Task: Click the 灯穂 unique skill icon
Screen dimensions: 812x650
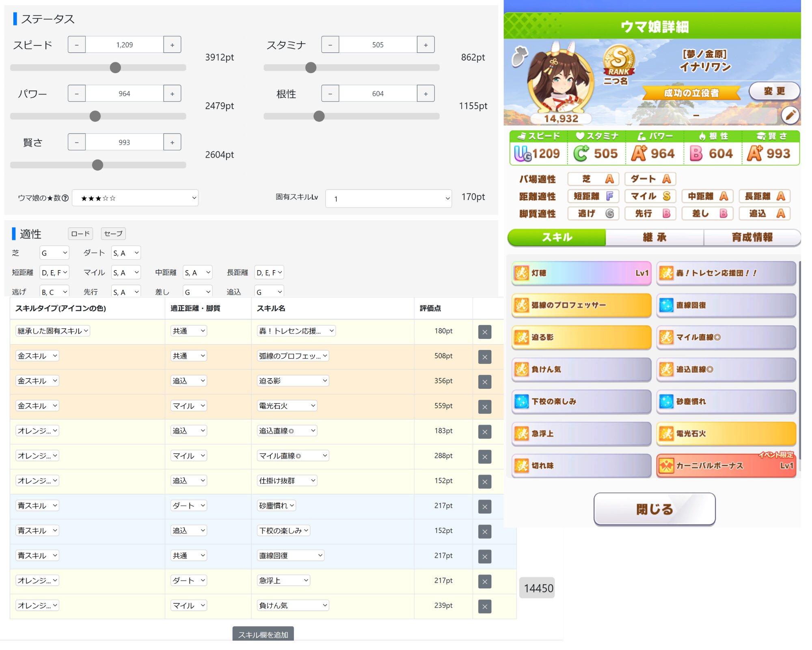Action: (521, 273)
